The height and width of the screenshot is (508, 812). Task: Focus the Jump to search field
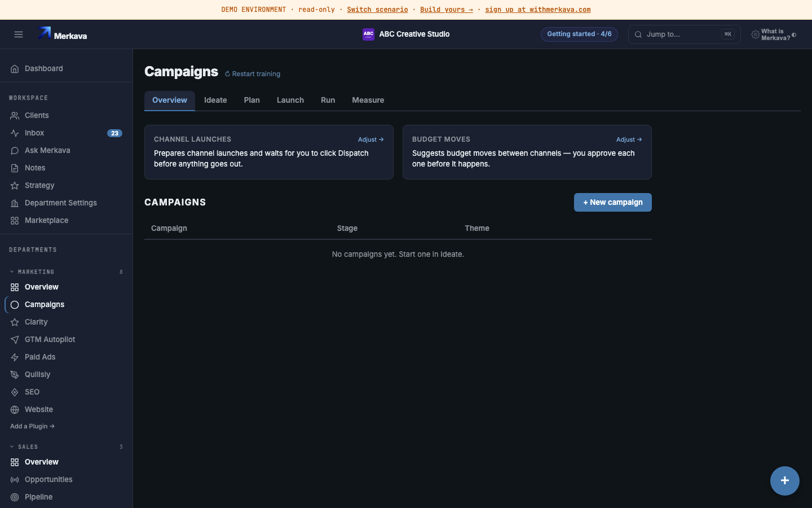coord(685,34)
